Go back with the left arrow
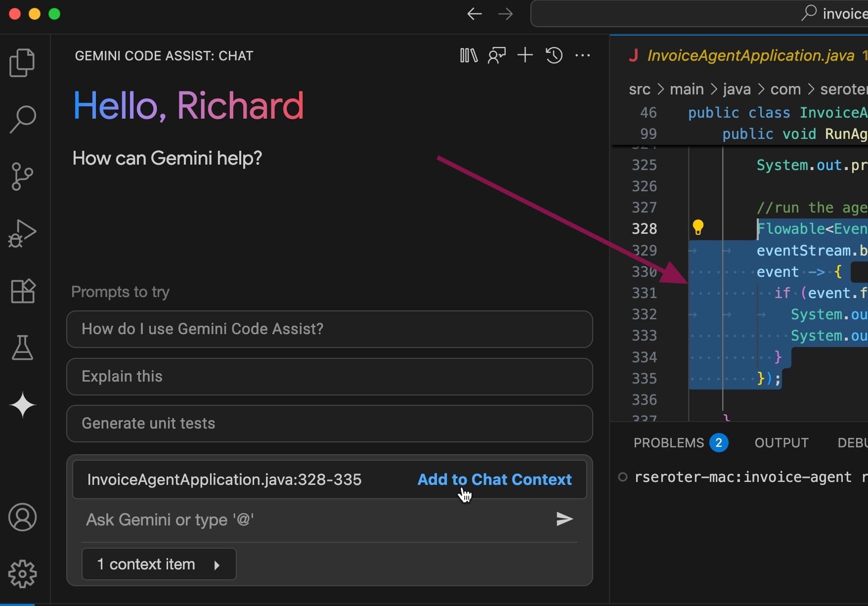 pos(475,14)
